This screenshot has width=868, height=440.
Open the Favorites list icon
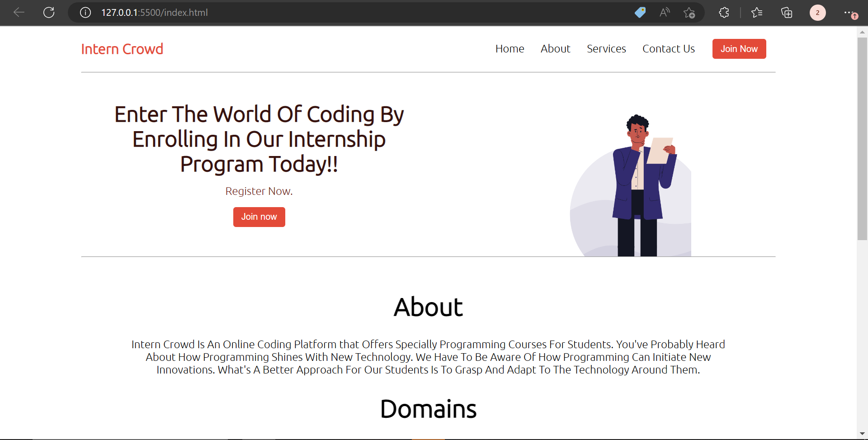coord(757,13)
